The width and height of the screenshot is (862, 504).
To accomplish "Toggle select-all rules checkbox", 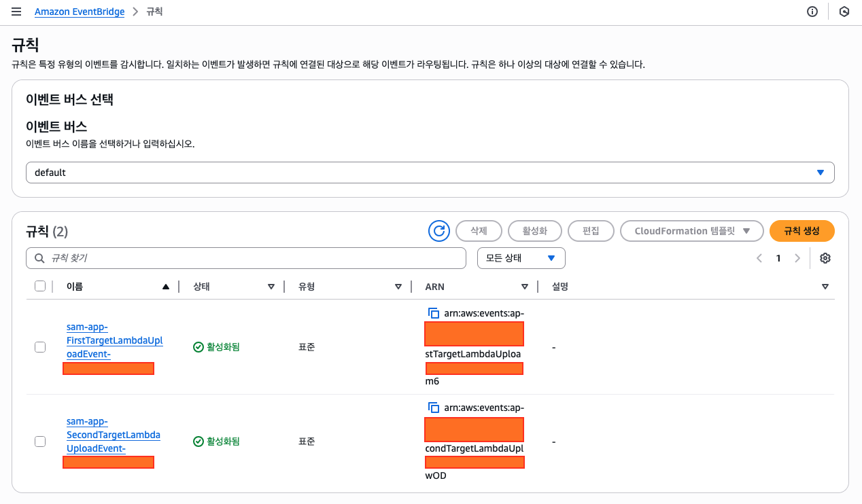I will click(40, 286).
